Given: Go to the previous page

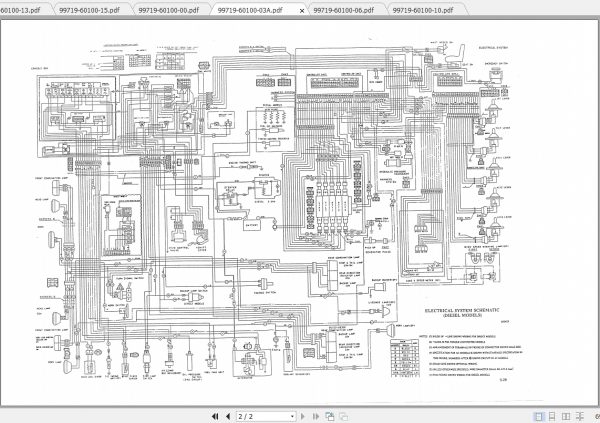Looking at the screenshot, I should pos(228,416).
